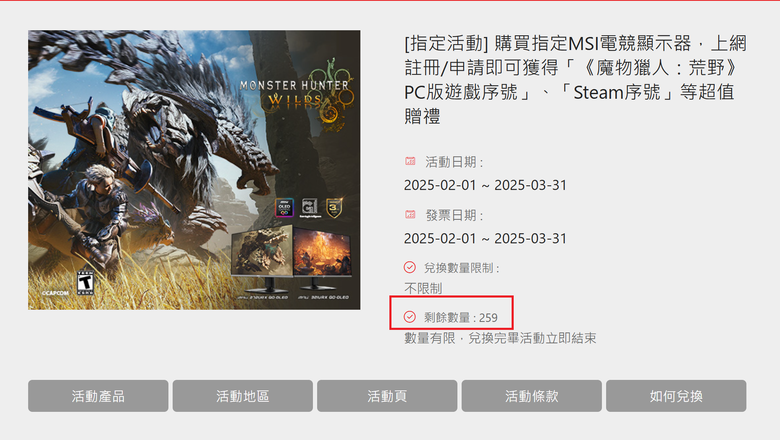View the 活動條款 terms
Image resolution: width=780 pixels, height=440 pixels.
[532, 396]
